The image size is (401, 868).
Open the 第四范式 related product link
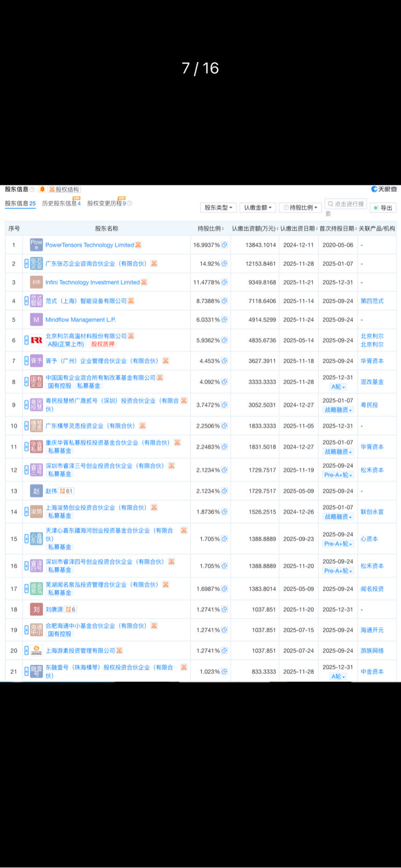[372, 301]
